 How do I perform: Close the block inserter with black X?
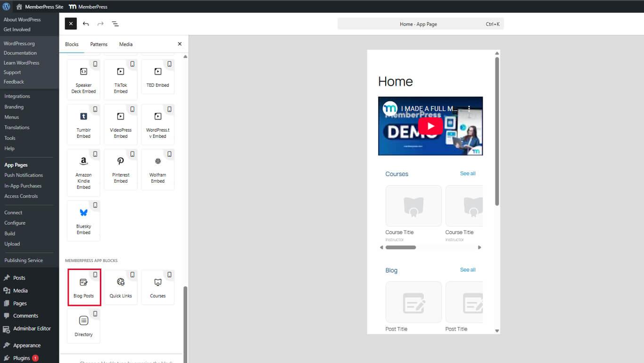[71, 24]
